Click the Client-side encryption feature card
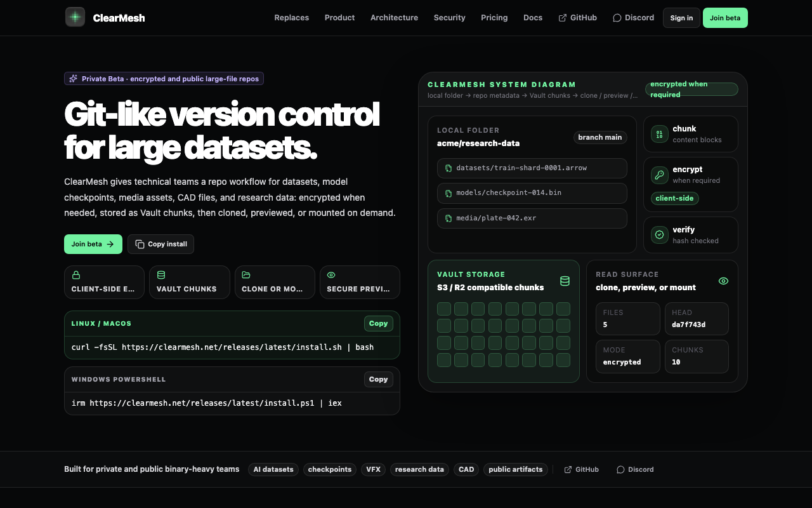 pos(104,282)
